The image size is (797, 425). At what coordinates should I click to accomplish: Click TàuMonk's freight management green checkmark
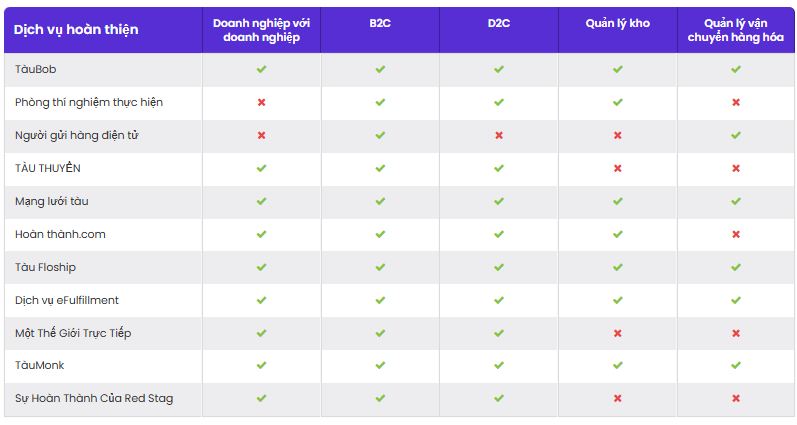click(735, 365)
